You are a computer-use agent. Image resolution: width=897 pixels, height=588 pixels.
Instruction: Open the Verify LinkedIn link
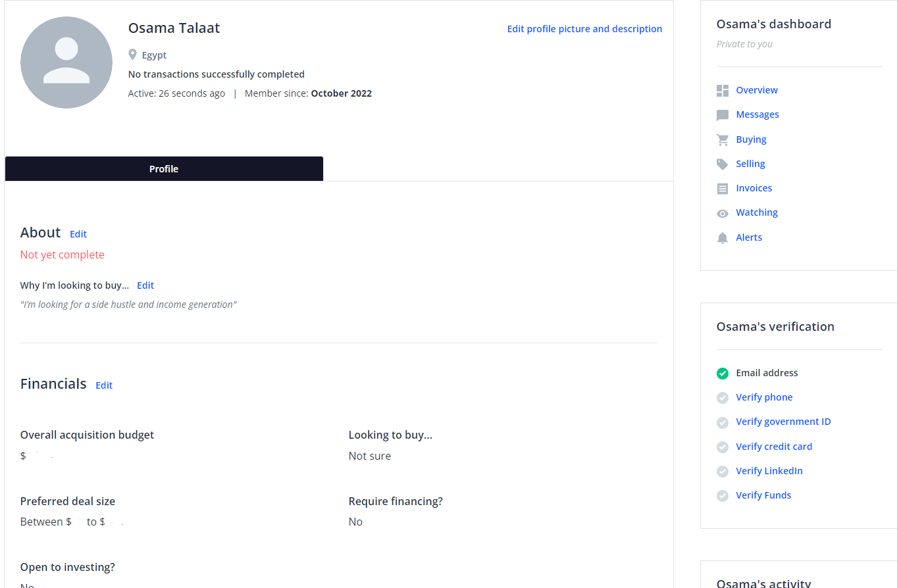pos(769,471)
